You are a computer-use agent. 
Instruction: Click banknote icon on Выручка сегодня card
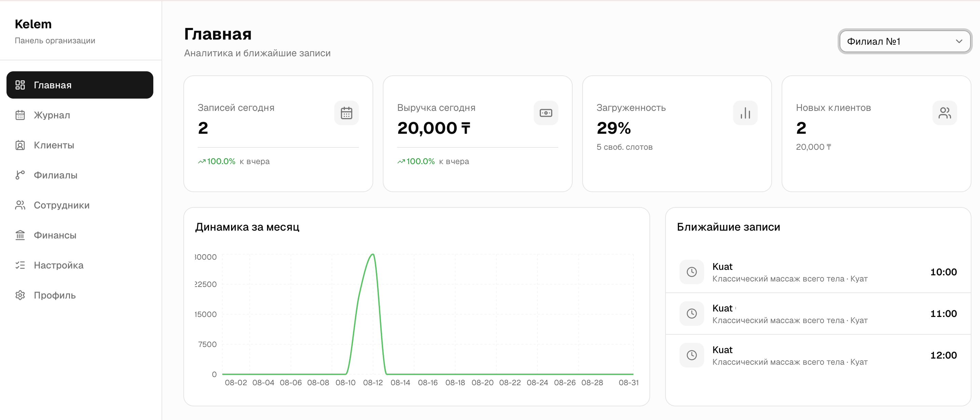546,113
